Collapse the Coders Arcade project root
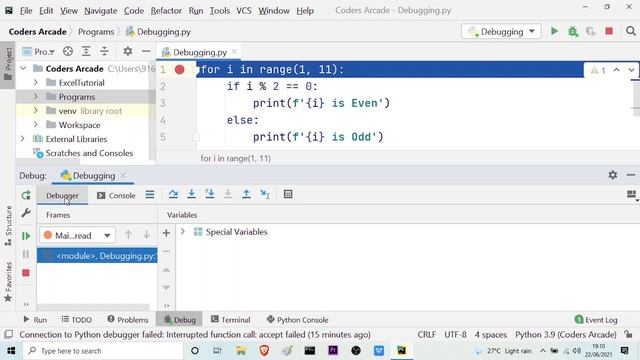The image size is (640, 360). click(x=23, y=68)
